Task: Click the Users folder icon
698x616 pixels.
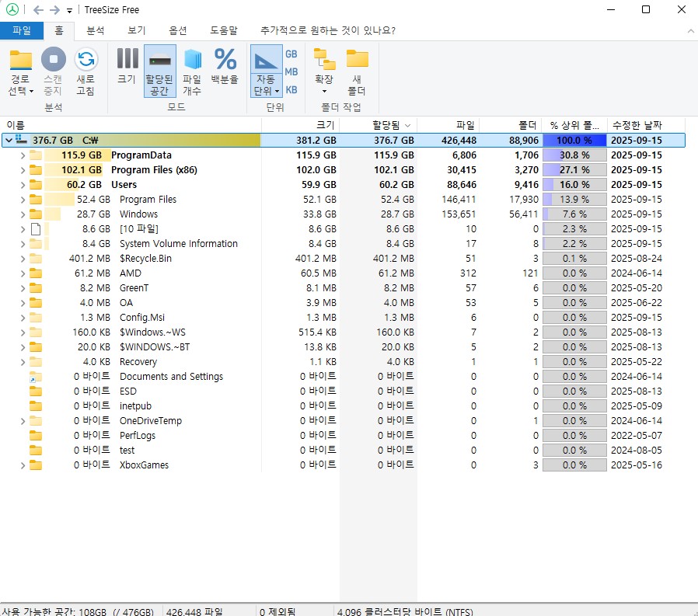Action: (36, 185)
